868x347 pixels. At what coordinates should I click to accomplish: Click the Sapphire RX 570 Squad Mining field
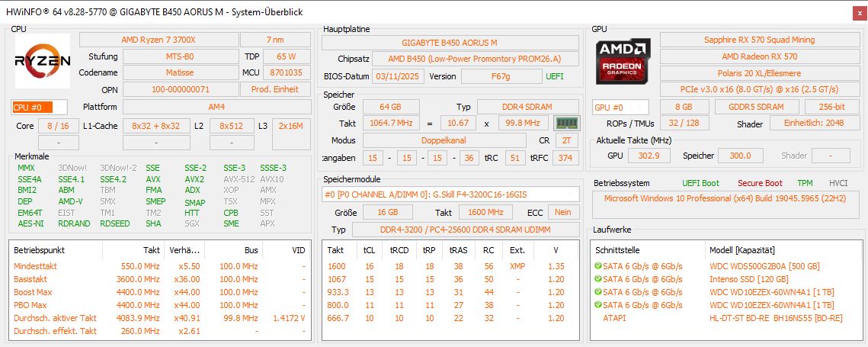(x=759, y=40)
